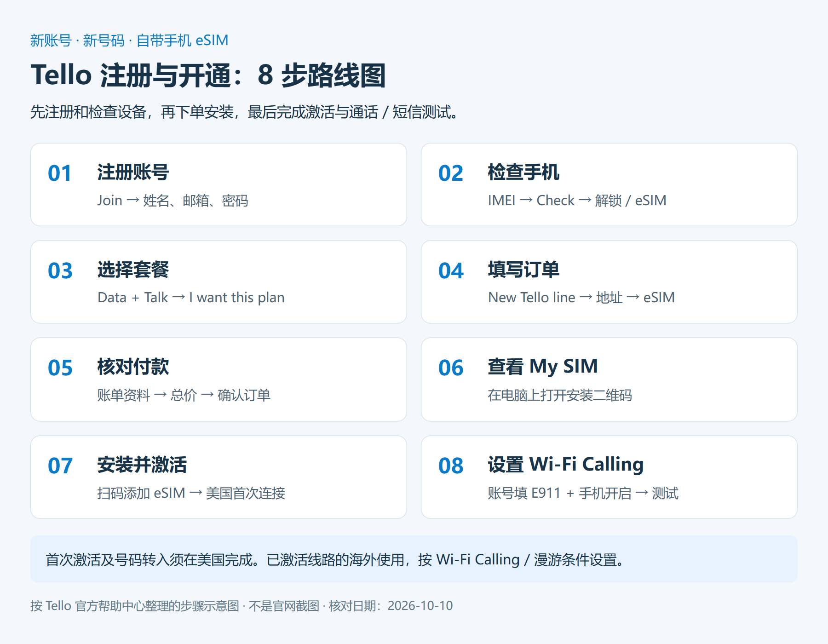Click the text "Data + Talk → I want this plan"
This screenshot has width=828, height=644.
click(x=191, y=298)
